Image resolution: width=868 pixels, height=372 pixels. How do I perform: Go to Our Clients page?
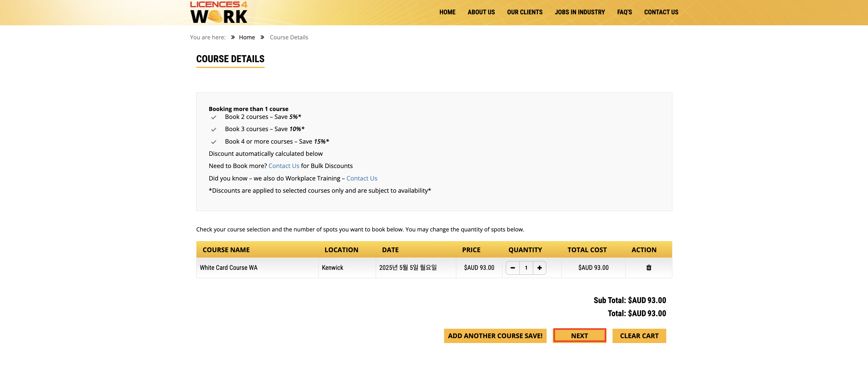[524, 12]
